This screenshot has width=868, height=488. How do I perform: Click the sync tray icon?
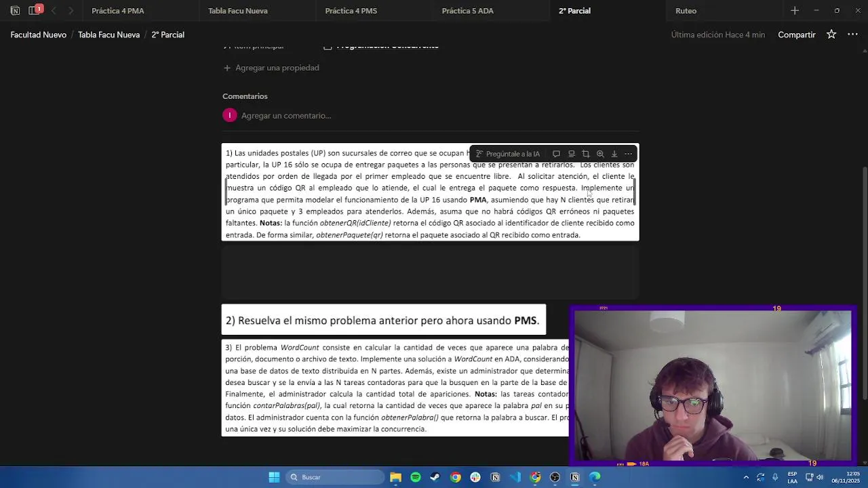pos(761,477)
